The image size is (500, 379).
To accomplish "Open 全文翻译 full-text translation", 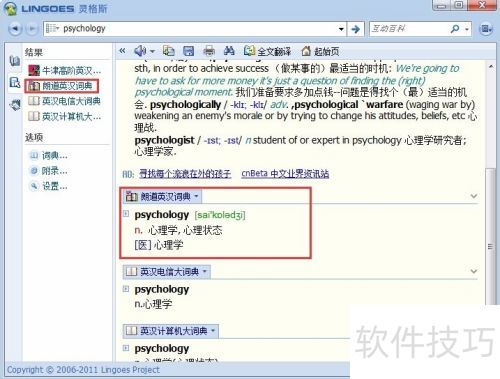I will coord(267,51).
